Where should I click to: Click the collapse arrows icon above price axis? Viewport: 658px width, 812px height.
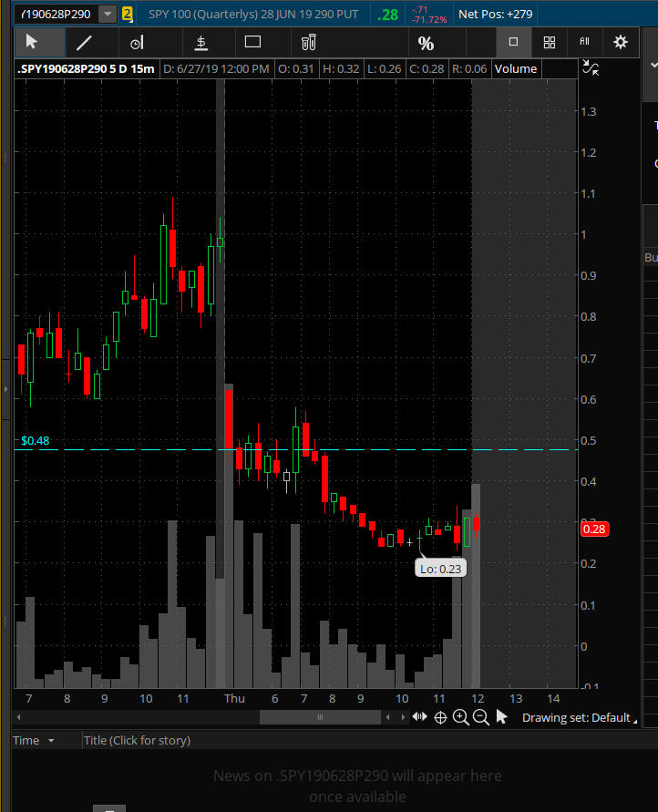(x=591, y=67)
